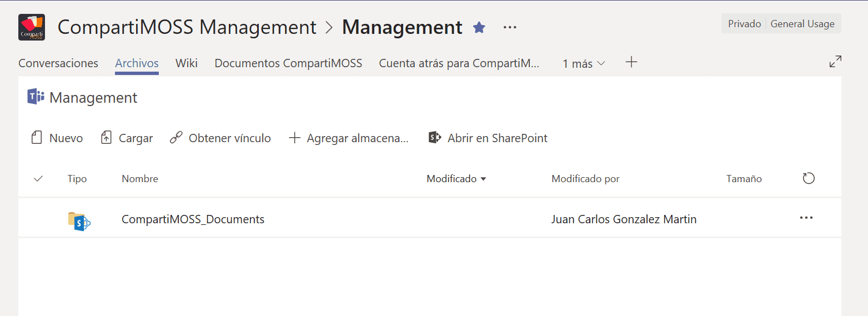Expand the '1 más' tabs dropdown
Viewport: 868px width, 316px height.
click(x=584, y=63)
